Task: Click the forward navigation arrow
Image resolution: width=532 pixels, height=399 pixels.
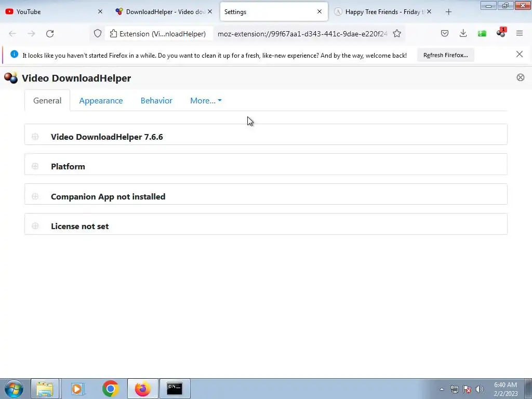Action: click(x=31, y=34)
